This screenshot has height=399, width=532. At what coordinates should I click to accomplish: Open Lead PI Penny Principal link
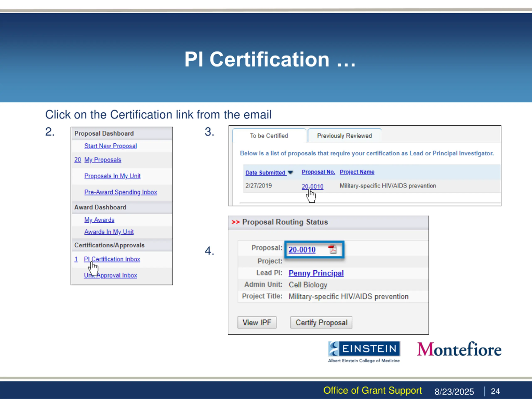click(316, 273)
